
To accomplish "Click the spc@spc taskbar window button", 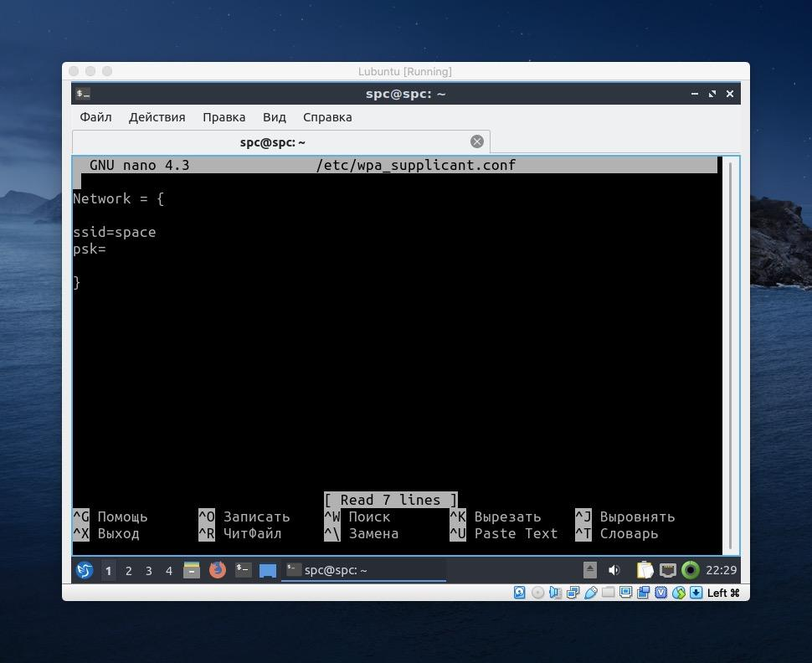I will [363, 570].
